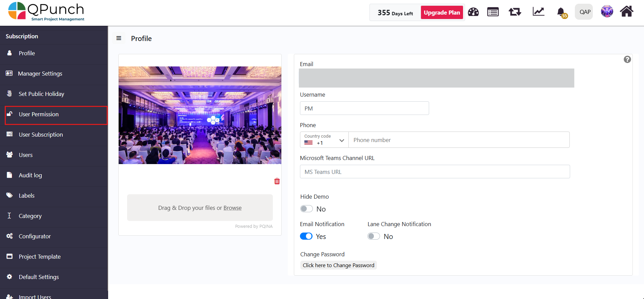
Task: Open the dashboard gauge icon
Action: tap(473, 12)
